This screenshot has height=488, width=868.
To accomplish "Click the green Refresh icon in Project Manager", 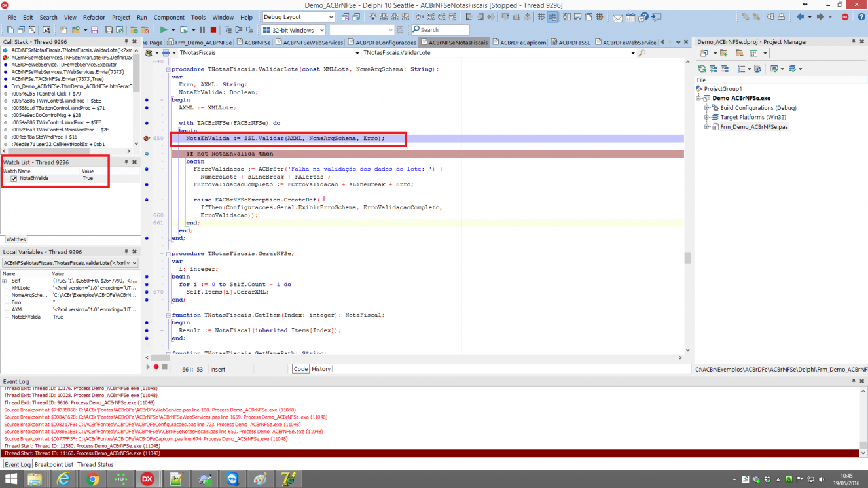I will point(702,68).
